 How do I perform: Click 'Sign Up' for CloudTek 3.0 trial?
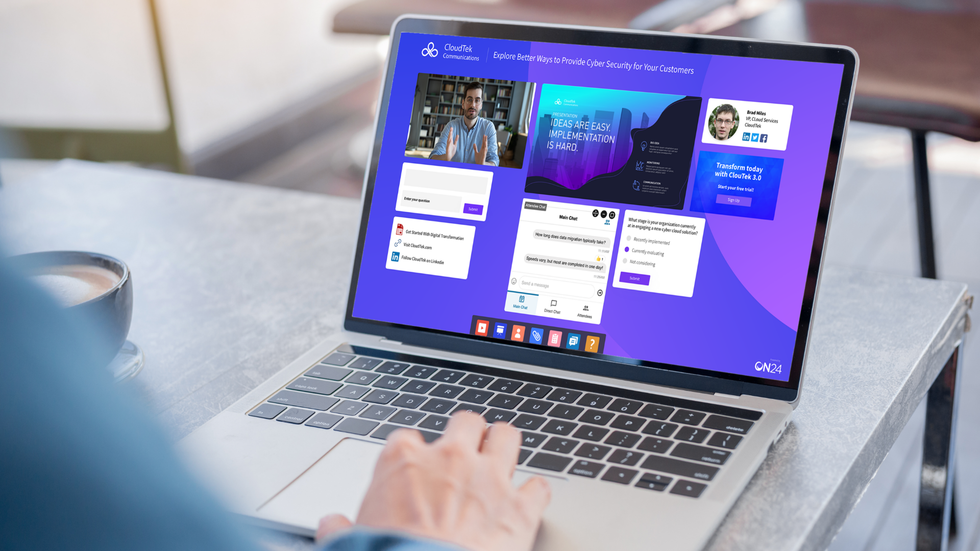point(733,201)
